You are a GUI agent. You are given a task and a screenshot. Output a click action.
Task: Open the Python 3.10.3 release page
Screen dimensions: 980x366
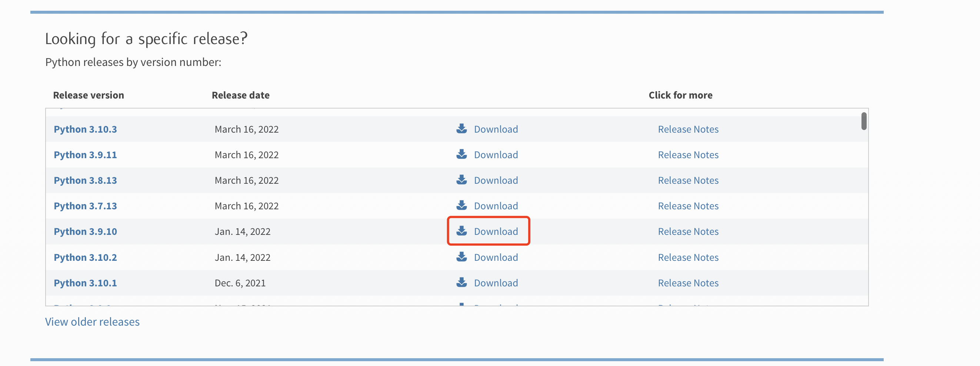[x=85, y=129]
